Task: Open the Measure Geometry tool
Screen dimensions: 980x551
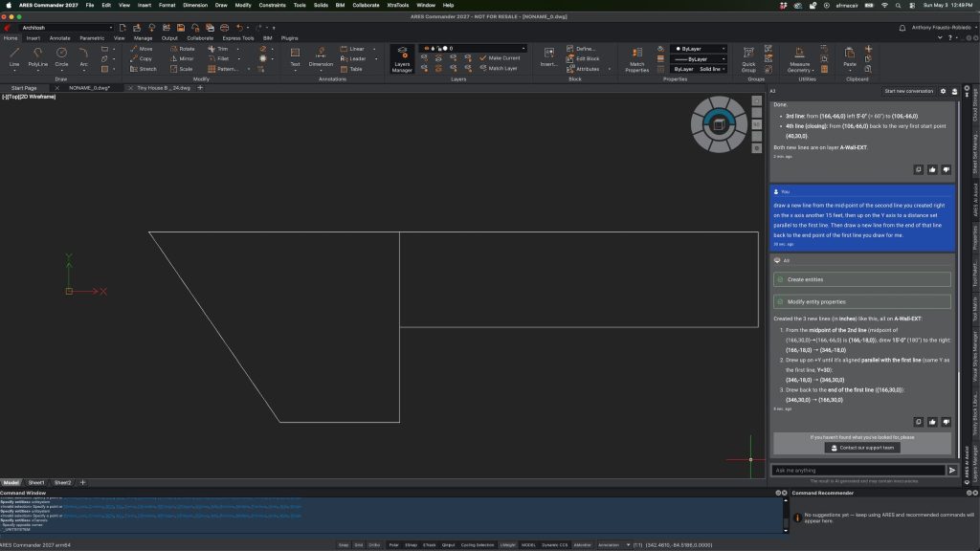Action: coord(799,59)
